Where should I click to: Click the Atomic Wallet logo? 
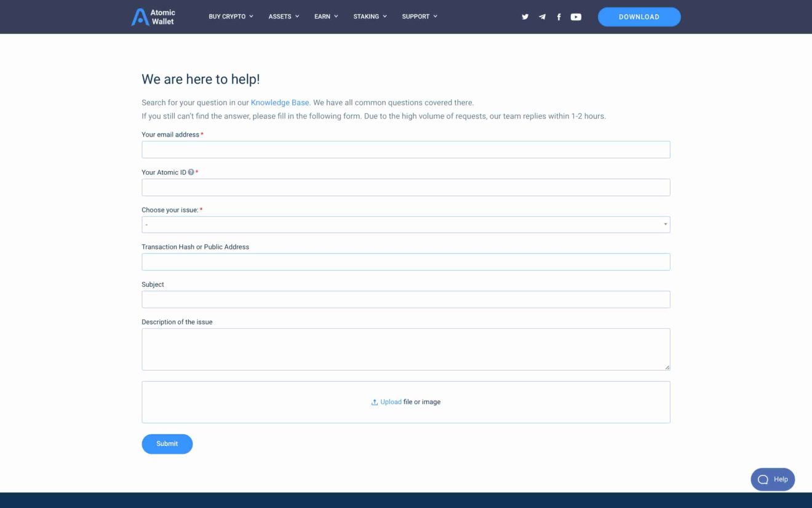click(x=154, y=17)
